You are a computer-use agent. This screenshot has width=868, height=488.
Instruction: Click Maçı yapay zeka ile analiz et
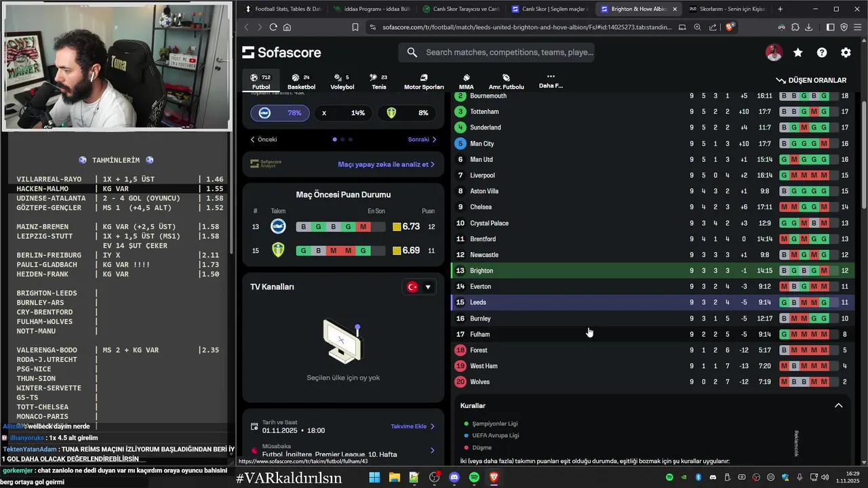point(386,164)
